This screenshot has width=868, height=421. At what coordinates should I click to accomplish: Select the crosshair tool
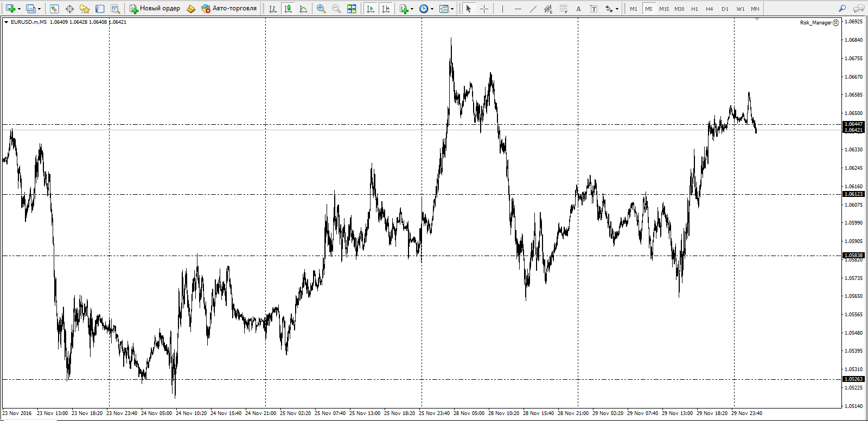click(x=484, y=9)
